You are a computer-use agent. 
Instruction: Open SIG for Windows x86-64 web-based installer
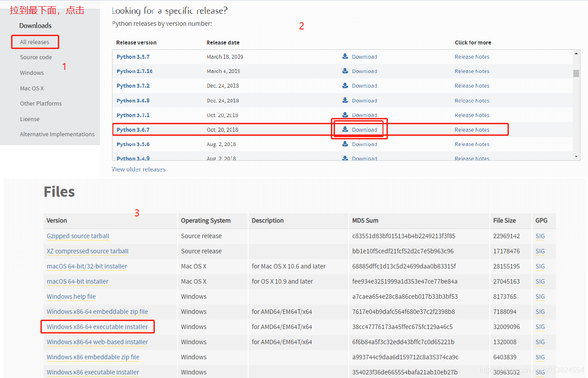coord(540,342)
